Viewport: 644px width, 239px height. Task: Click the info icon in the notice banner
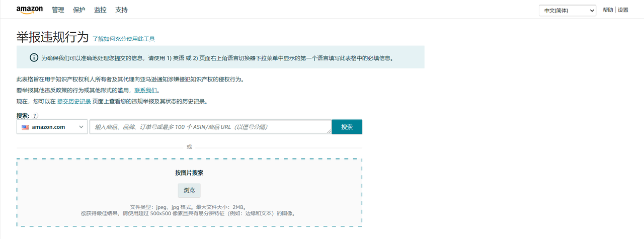[x=34, y=57]
